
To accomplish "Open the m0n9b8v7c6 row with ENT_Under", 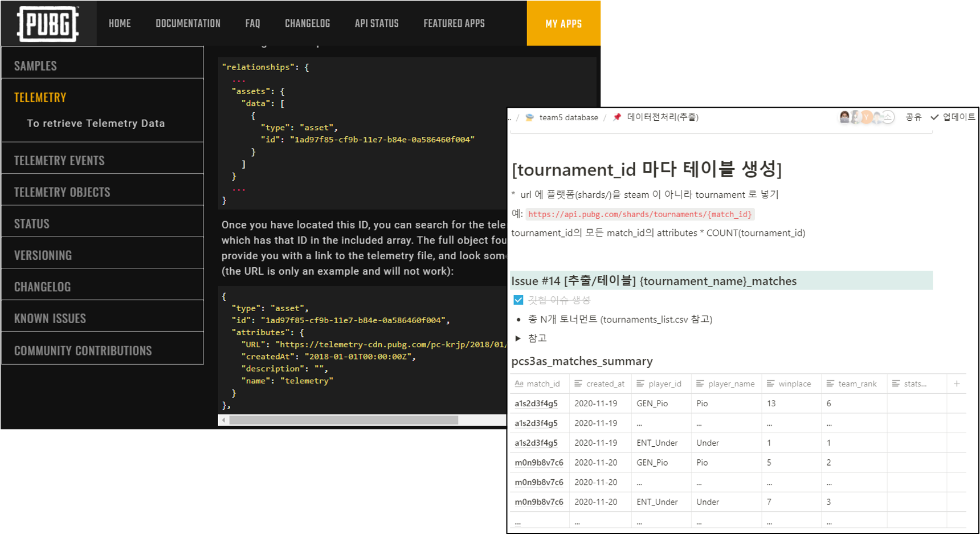I will [539, 502].
